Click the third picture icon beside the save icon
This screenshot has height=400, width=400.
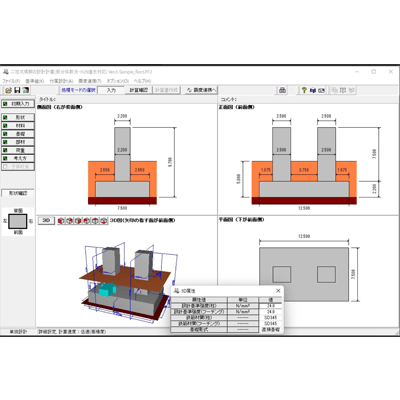click(26, 90)
